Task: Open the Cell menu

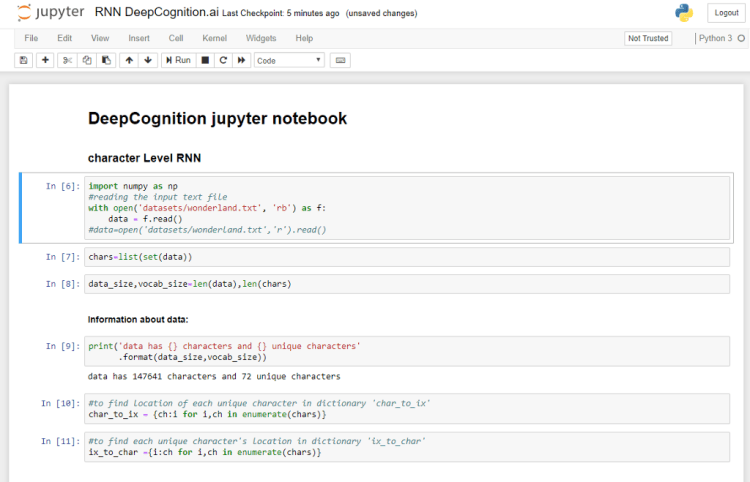Action: click(x=176, y=38)
